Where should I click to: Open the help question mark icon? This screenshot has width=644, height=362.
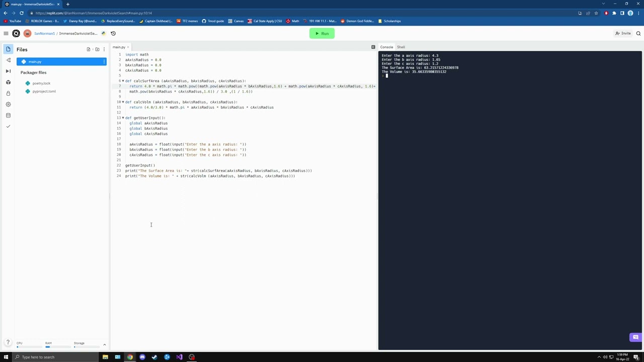tap(8, 343)
